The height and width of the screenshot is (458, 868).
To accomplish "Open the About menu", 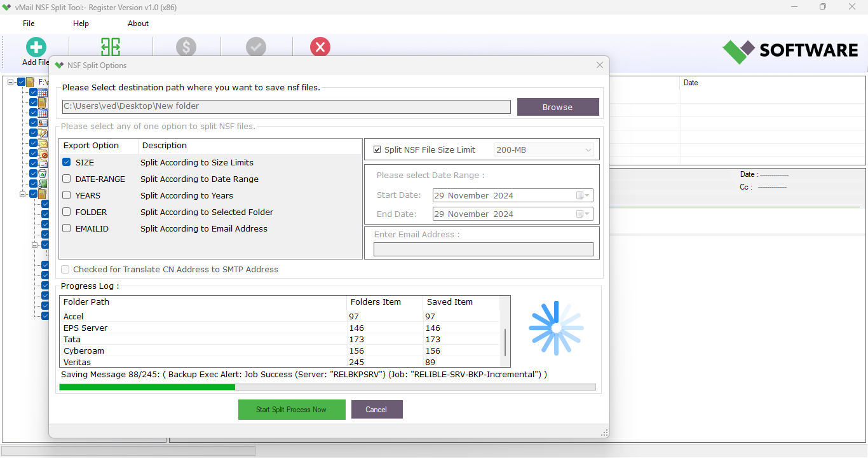I will tap(138, 24).
